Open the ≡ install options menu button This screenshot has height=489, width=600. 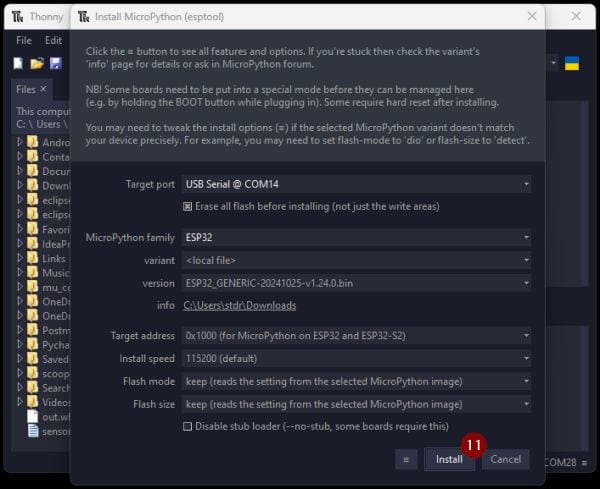pyautogui.click(x=405, y=459)
